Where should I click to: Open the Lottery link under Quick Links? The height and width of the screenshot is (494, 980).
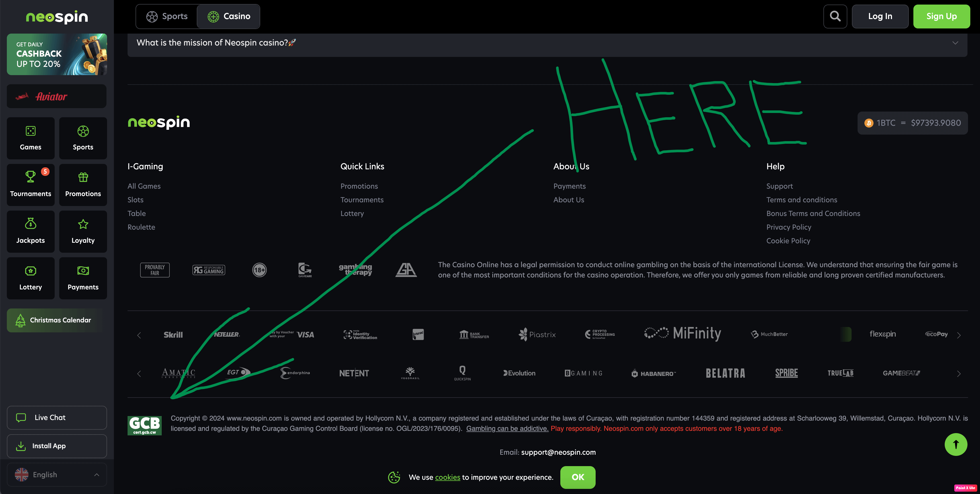(x=352, y=213)
